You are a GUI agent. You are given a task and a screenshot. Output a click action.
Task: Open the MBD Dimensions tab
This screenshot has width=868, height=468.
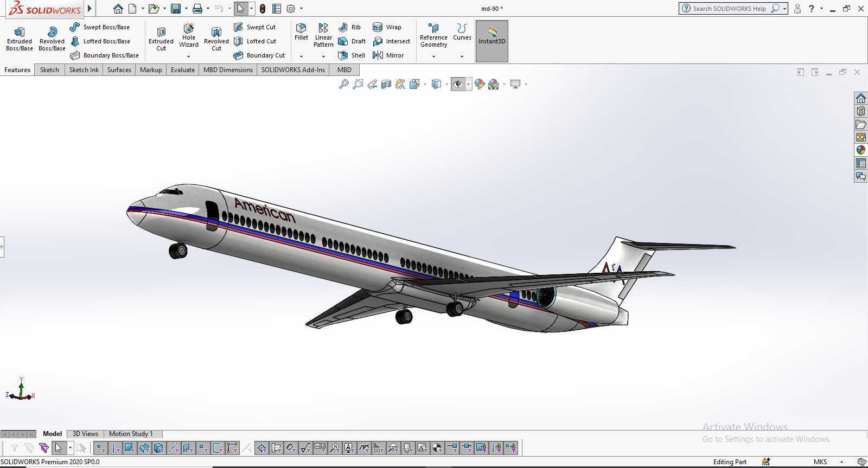[228, 70]
